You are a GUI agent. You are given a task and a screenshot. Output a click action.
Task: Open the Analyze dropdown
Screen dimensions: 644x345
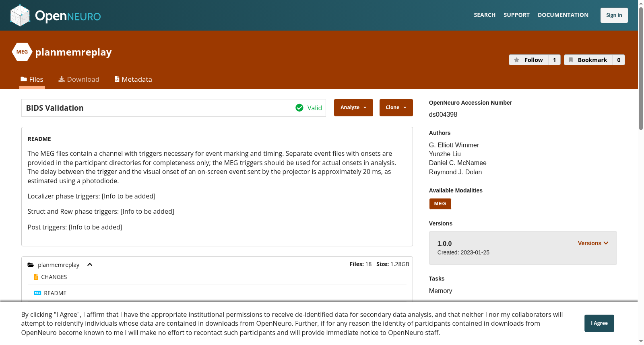353,107
